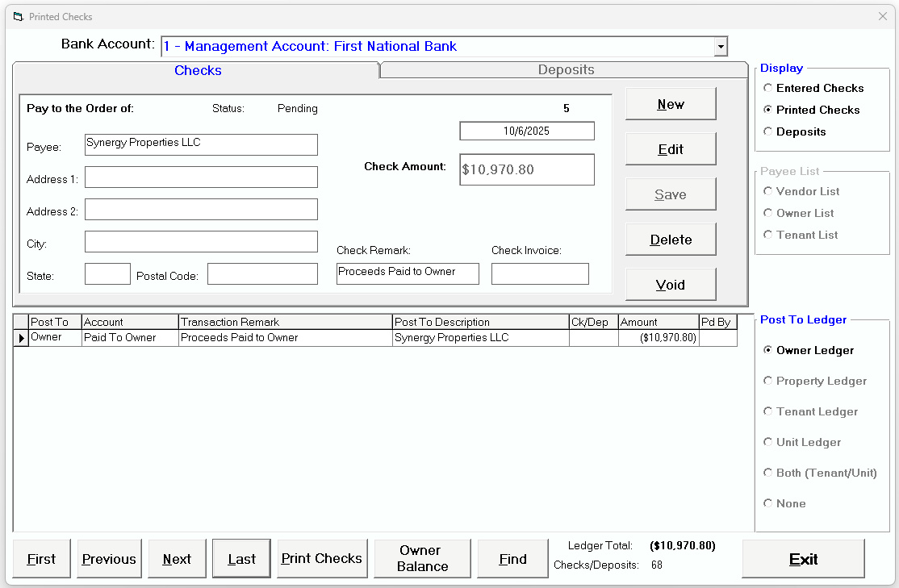The width and height of the screenshot is (899, 588).
Task: Create a new check with New
Action: [671, 103]
